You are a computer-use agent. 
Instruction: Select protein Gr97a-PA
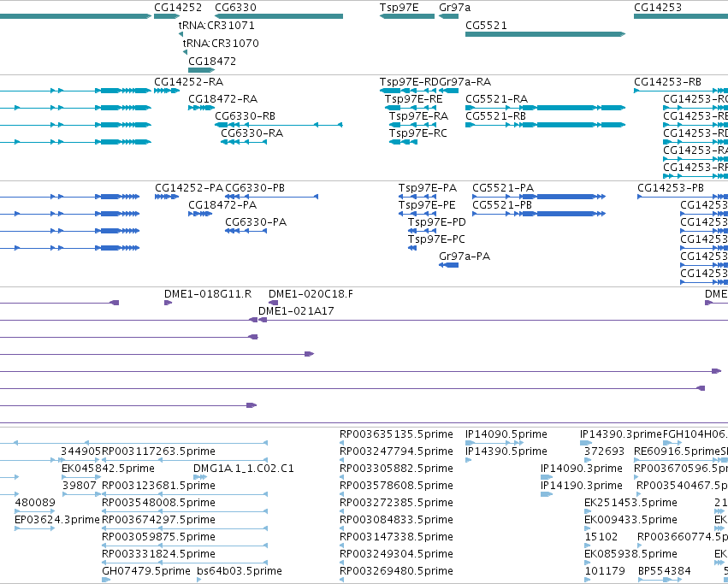point(465,257)
